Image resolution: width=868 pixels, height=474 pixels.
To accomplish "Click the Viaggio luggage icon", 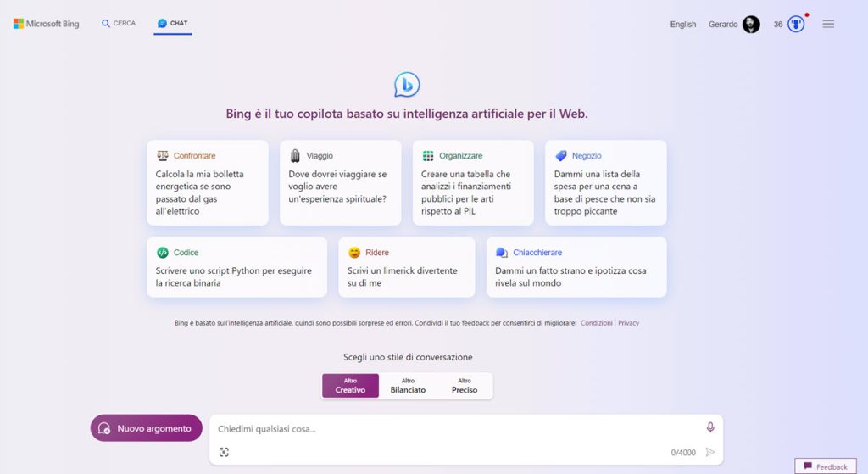I will [295, 156].
